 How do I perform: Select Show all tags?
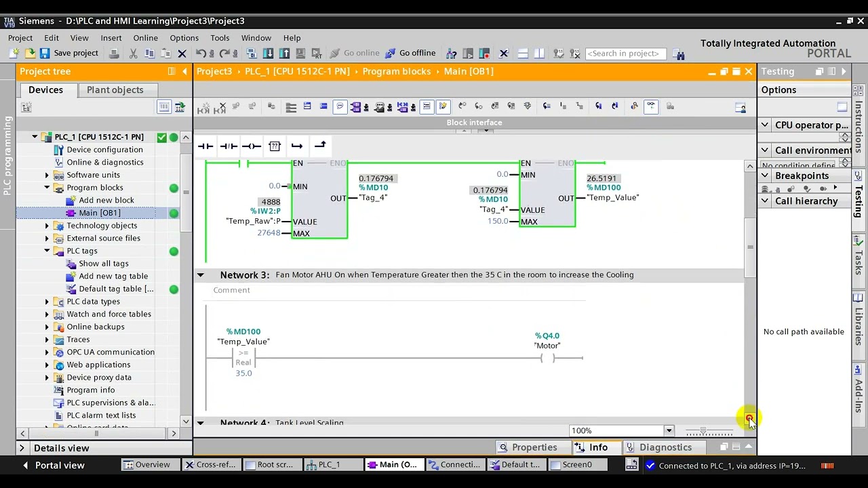pos(103,264)
